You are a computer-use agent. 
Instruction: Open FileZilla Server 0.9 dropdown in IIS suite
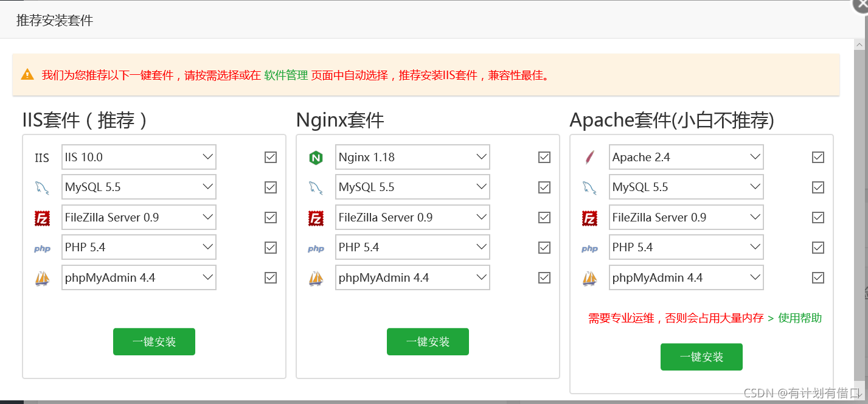[x=139, y=217]
